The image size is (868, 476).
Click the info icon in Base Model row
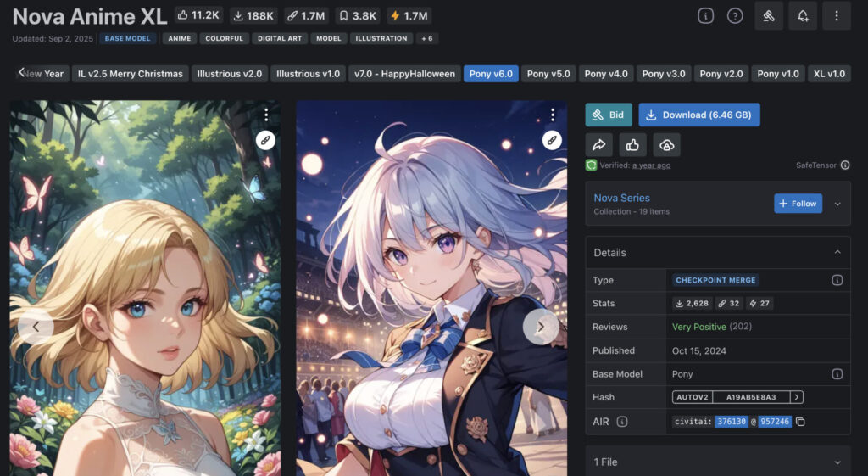[837, 374]
